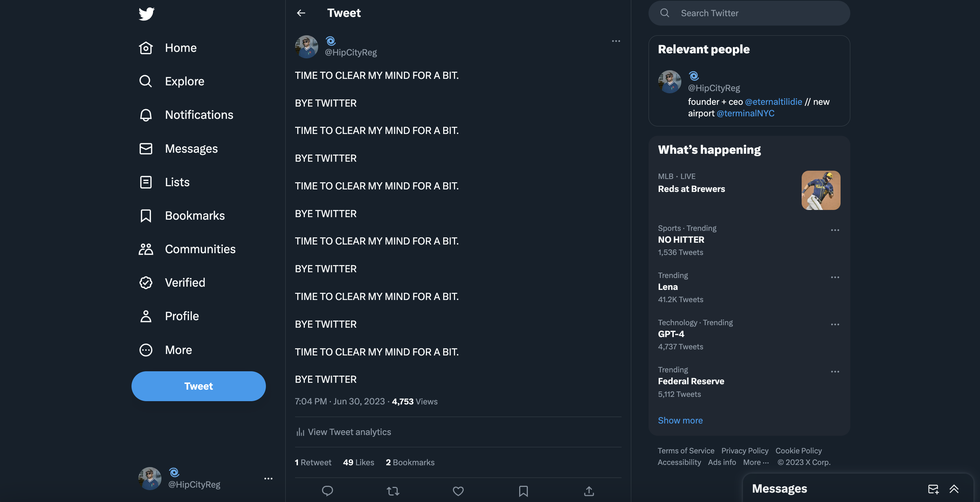The image size is (980, 502).
Task: Click Show more under trends
Action: (x=680, y=420)
